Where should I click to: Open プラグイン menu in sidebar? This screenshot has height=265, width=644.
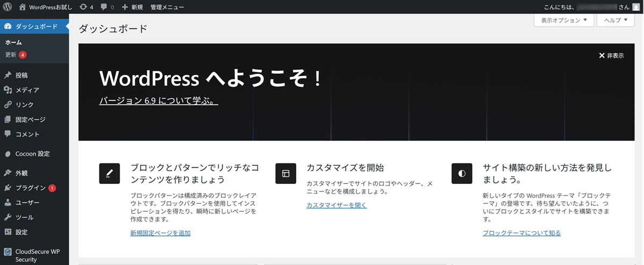pos(30,188)
